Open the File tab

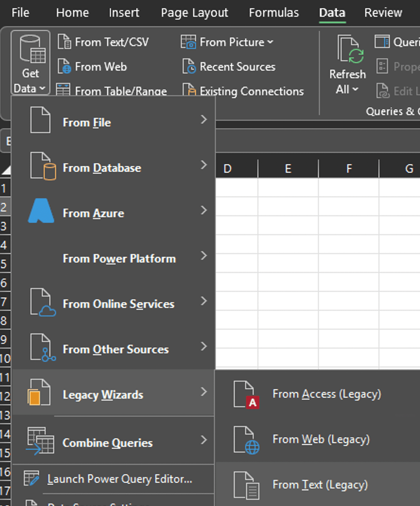click(20, 13)
